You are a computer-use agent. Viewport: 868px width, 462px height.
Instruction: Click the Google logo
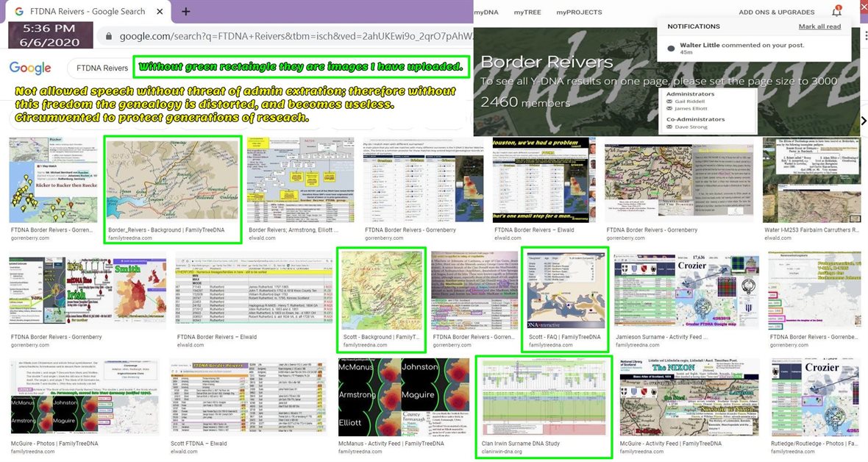click(x=30, y=68)
